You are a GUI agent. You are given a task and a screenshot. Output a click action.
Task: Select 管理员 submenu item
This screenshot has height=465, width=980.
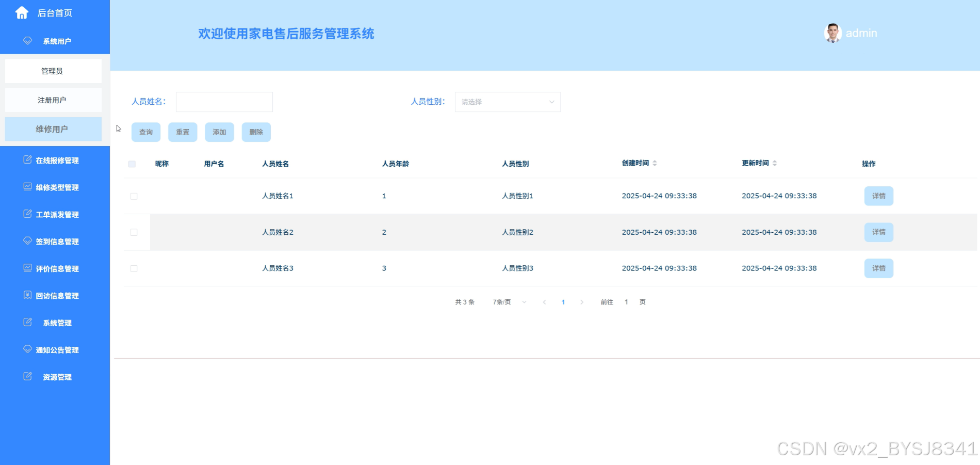coord(53,71)
